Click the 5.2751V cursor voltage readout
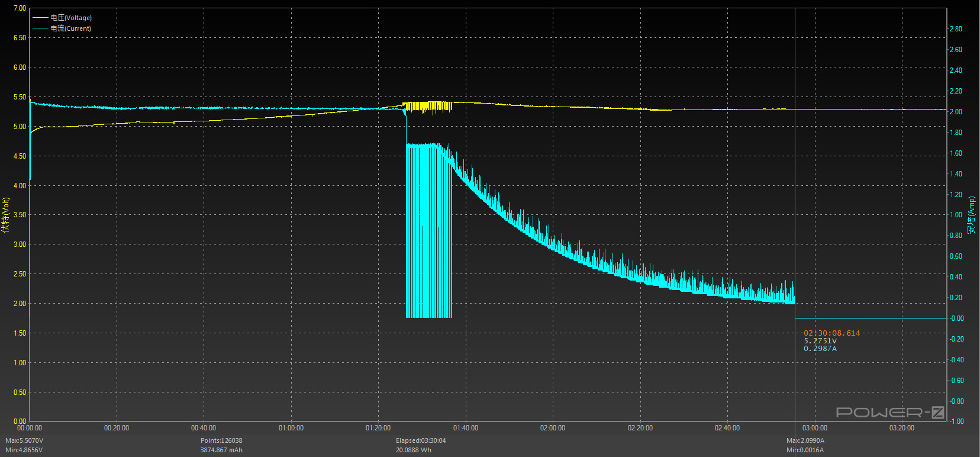Image resolution: width=980 pixels, height=457 pixels. [820, 341]
